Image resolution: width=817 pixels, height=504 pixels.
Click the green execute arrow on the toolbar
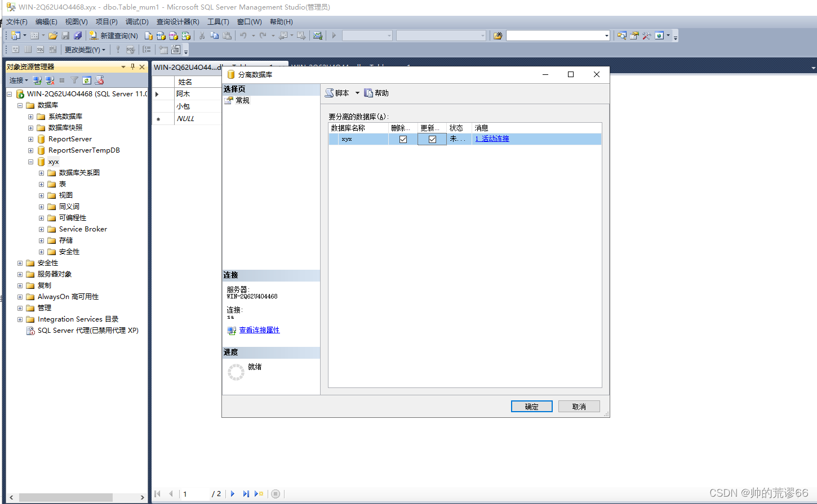coord(333,35)
